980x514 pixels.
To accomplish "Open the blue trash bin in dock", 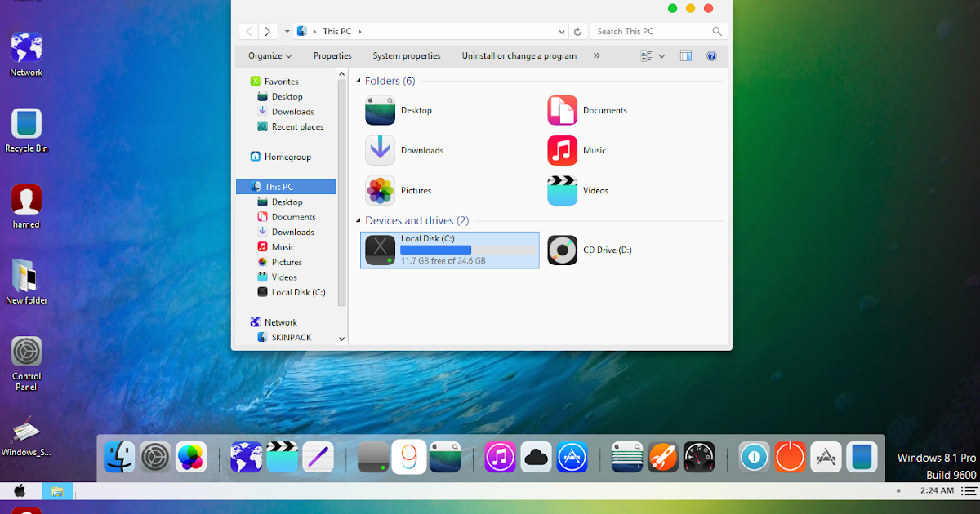I will click(862, 457).
